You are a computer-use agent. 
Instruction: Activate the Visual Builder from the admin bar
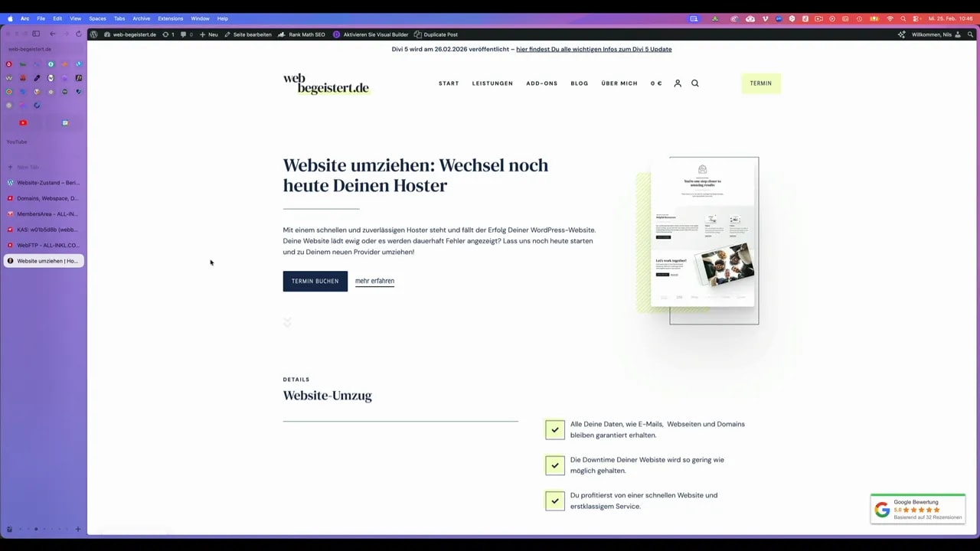371,34
